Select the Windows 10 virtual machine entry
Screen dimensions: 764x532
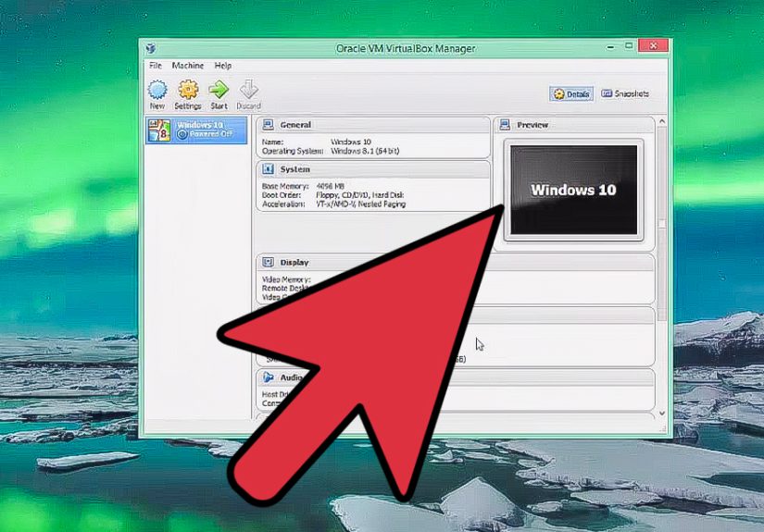[x=196, y=130]
